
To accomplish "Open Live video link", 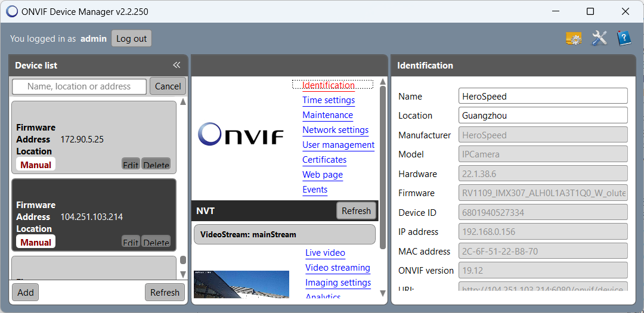I will click(325, 253).
